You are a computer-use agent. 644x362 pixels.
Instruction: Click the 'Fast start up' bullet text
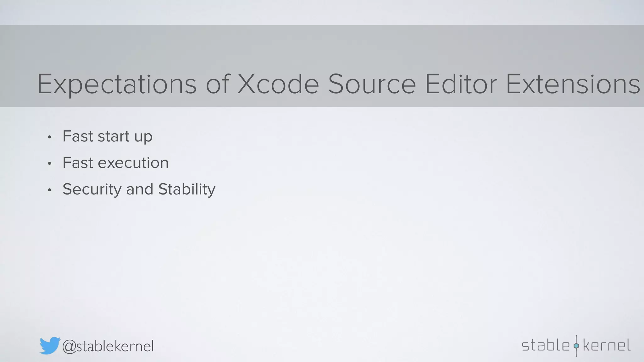pyautogui.click(x=108, y=137)
